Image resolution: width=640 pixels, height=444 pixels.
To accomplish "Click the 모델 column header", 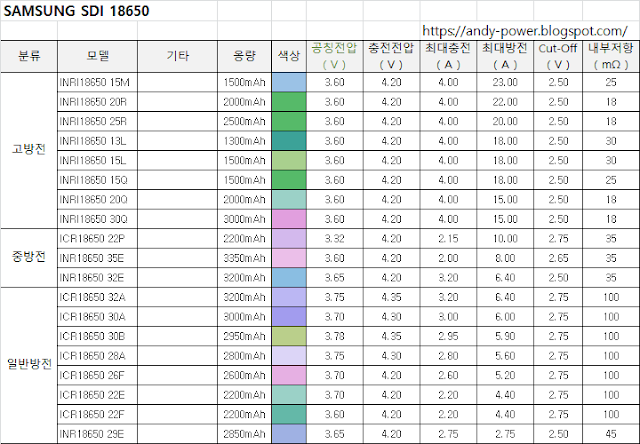I will 98,56.
